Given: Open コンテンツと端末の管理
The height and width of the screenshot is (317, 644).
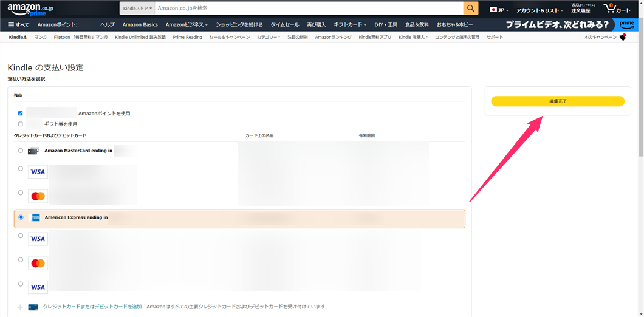Looking at the screenshot, I should coord(457,38).
